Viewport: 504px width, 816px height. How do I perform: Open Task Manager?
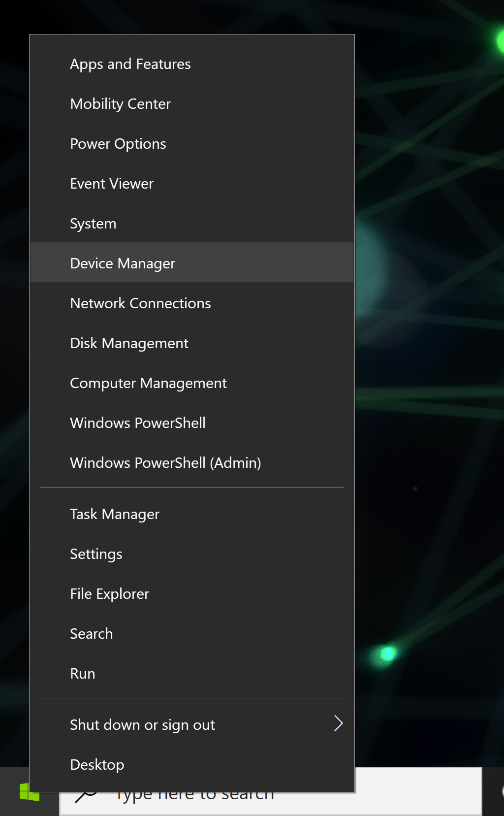[x=115, y=514]
